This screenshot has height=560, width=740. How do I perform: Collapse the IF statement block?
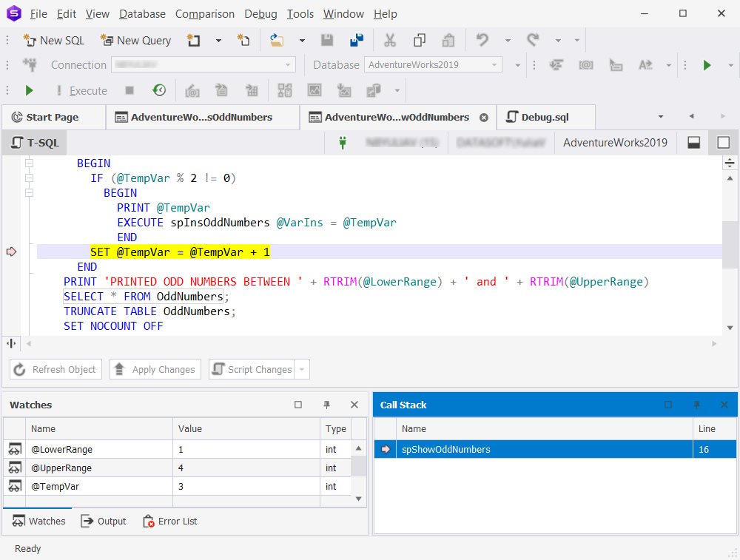click(x=30, y=178)
